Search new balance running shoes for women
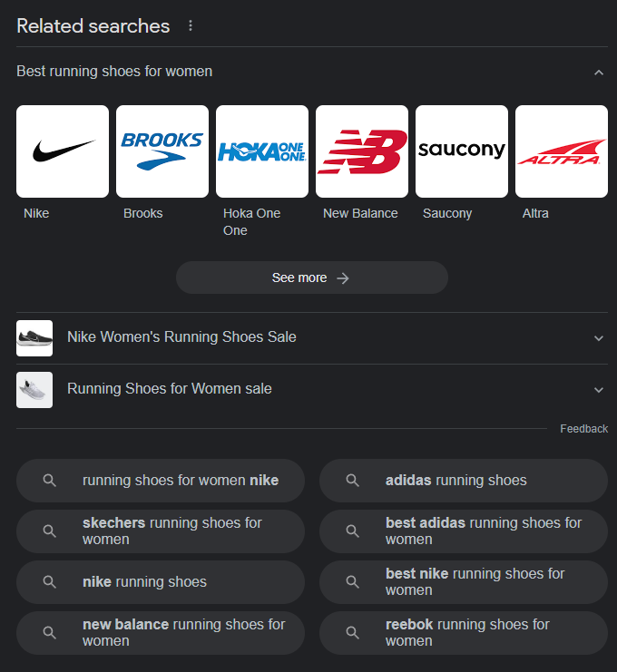 coord(161,633)
